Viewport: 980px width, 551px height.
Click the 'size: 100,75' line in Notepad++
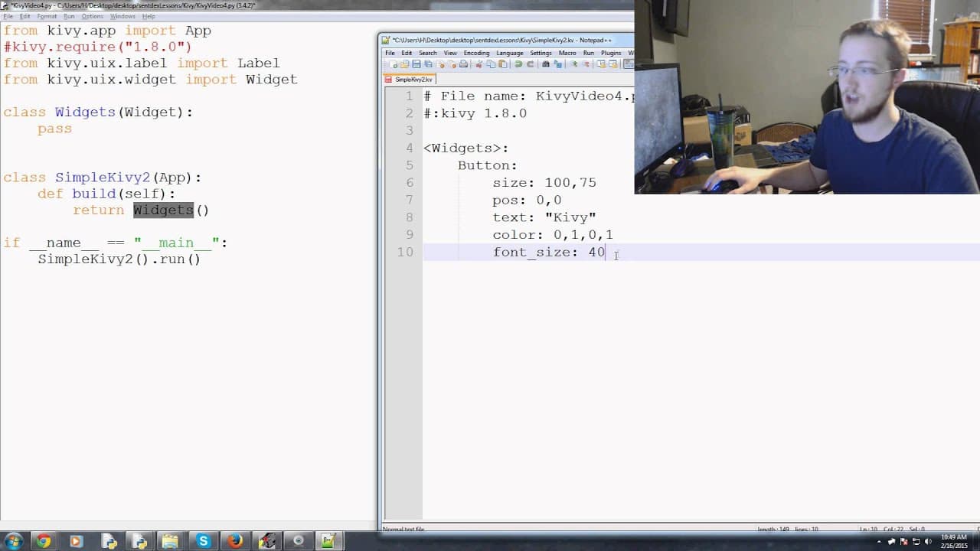[544, 183]
